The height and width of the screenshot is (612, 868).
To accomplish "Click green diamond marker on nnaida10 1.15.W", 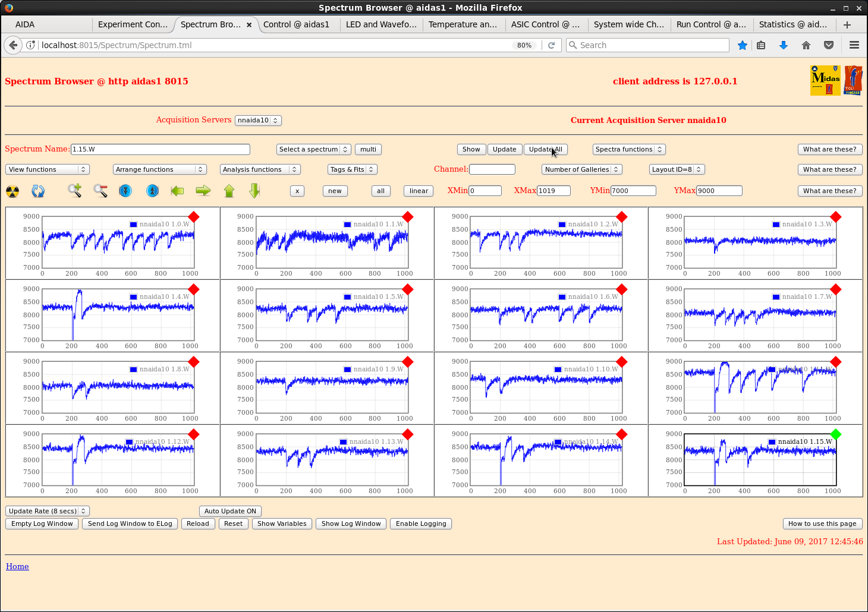I will [x=836, y=434].
